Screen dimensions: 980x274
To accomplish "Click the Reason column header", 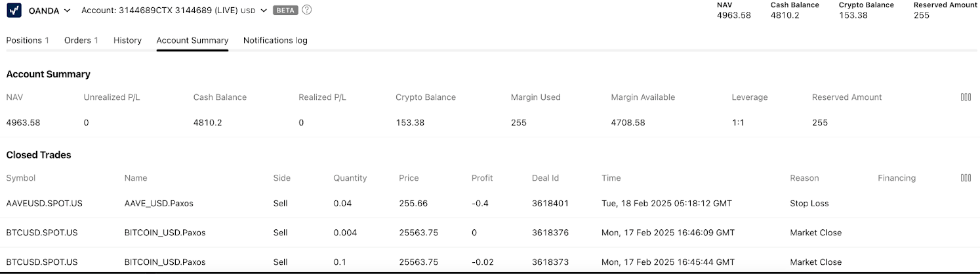I will (x=804, y=178).
